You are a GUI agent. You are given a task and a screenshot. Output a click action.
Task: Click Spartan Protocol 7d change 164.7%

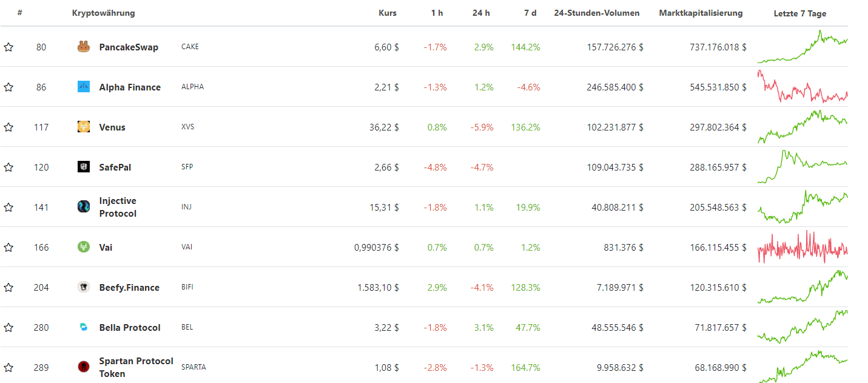525,368
